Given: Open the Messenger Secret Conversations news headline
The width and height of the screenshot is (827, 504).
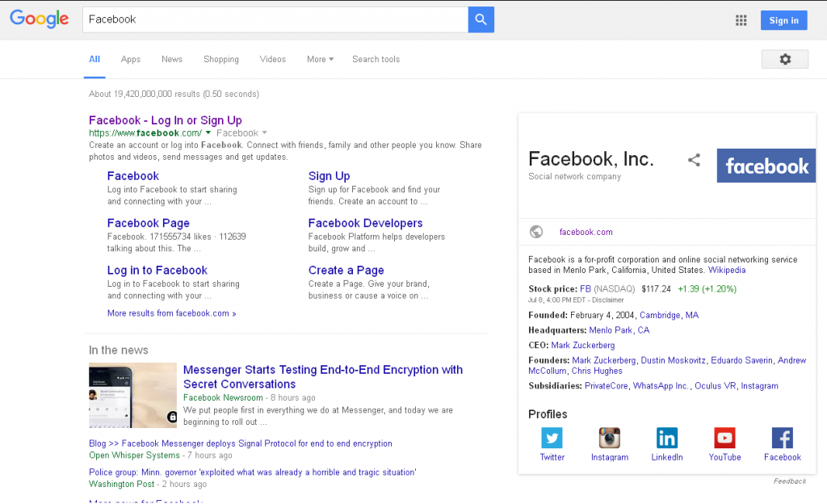Looking at the screenshot, I should 323,377.
